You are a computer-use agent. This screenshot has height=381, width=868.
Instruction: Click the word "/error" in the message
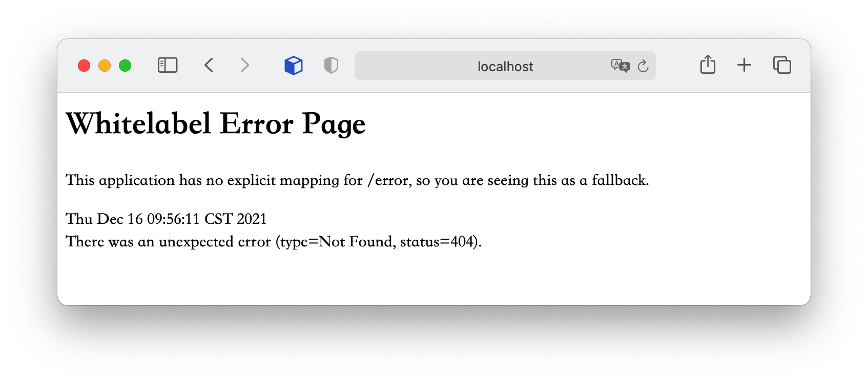pyautogui.click(x=389, y=180)
